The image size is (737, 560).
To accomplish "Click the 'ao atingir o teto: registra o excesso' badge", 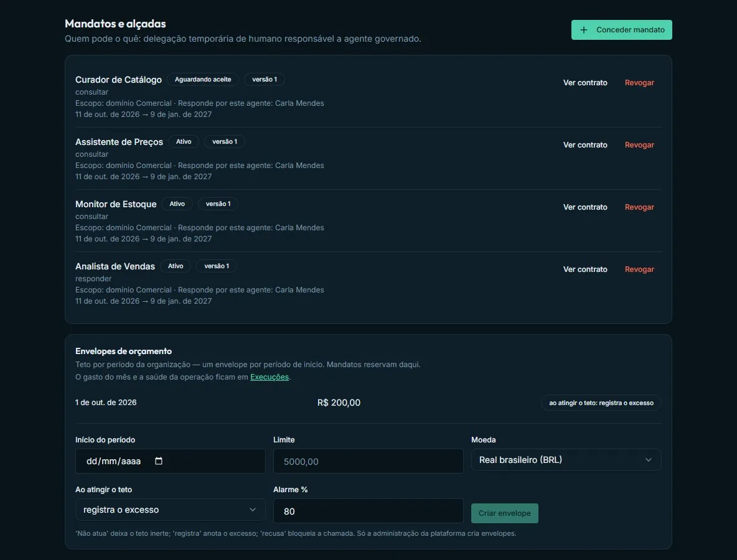I will click(x=601, y=403).
